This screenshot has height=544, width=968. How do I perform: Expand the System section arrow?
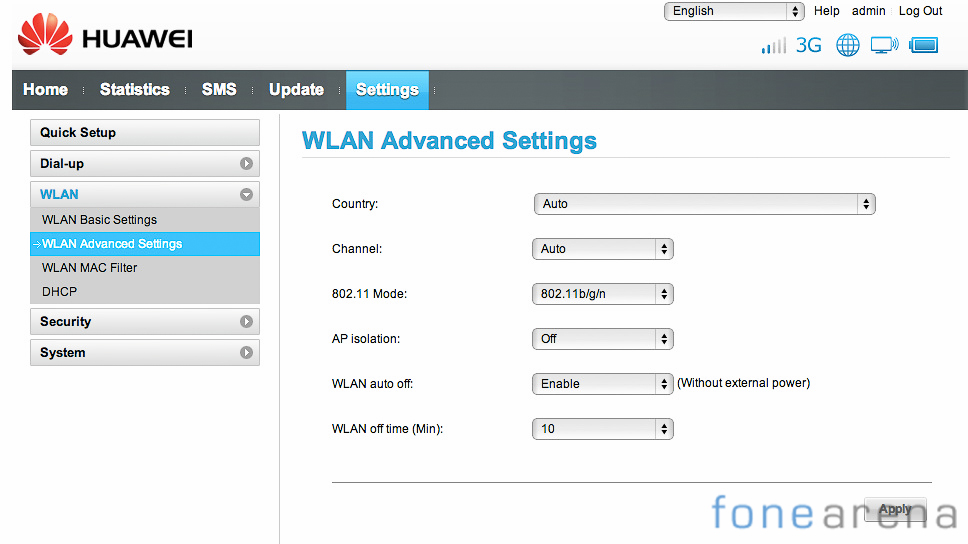point(246,353)
